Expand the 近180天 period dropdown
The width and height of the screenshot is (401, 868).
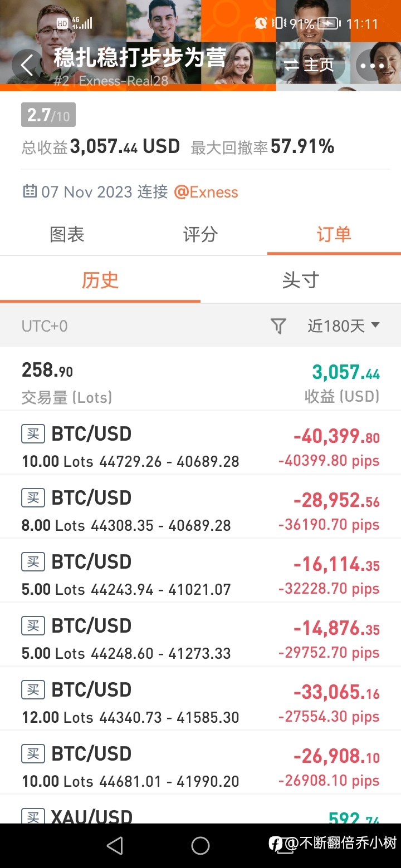tap(344, 325)
